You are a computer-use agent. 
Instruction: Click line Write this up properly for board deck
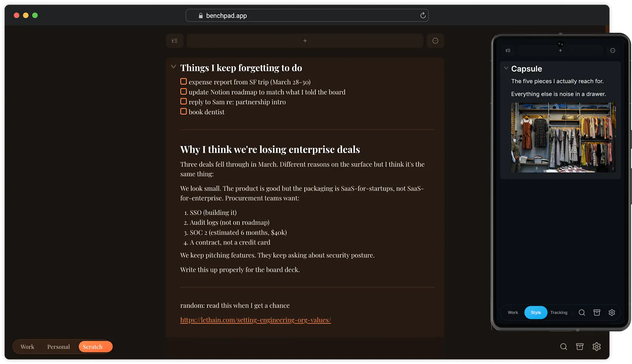click(x=240, y=270)
